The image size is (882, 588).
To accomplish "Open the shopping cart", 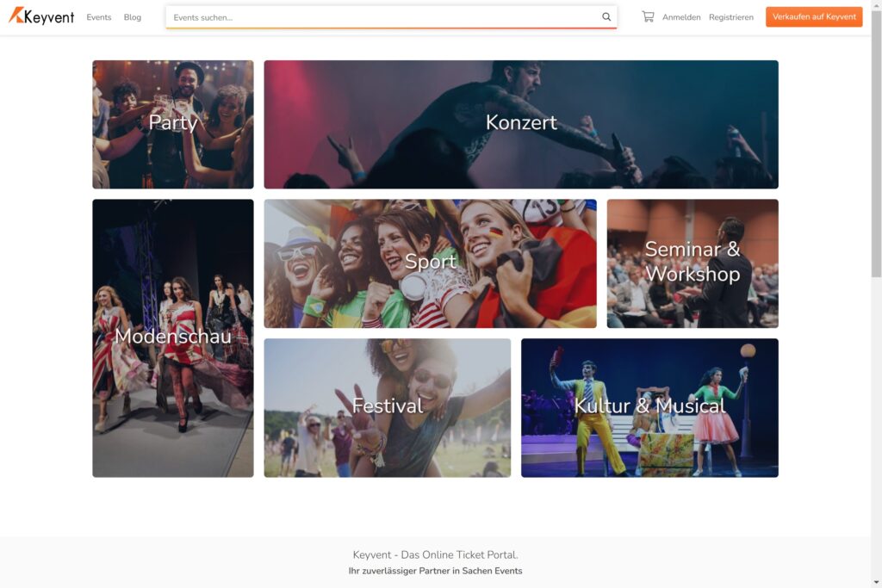I will (x=648, y=17).
